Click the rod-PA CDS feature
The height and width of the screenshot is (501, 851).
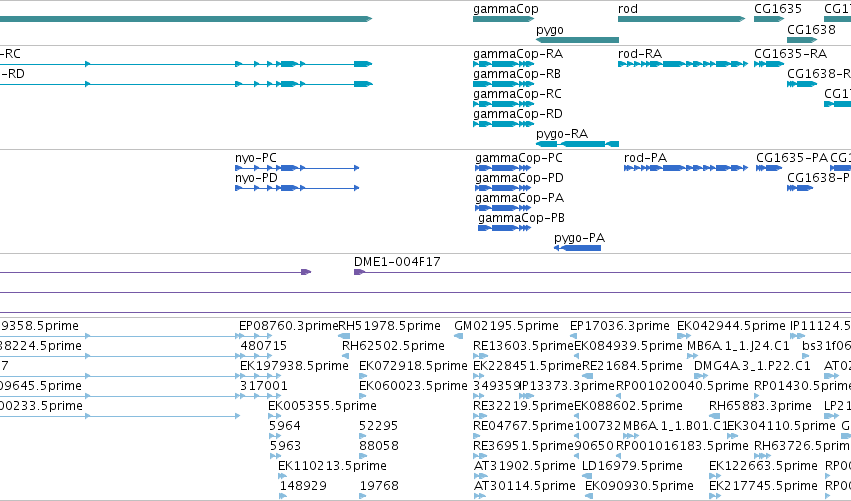(686, 168)
